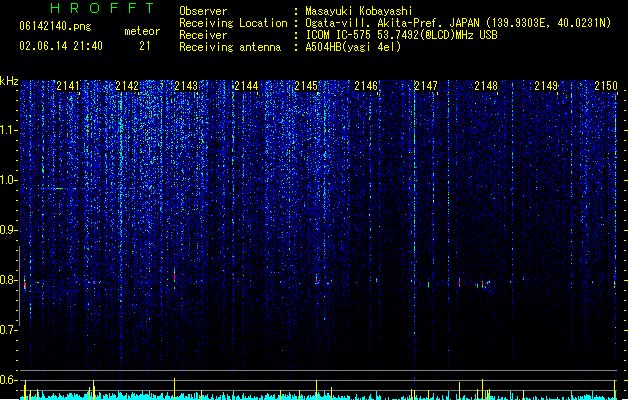Screen dimensions: 629x400
Task: Click the 1.1 kHz axis label
Action: coord(9,130)
